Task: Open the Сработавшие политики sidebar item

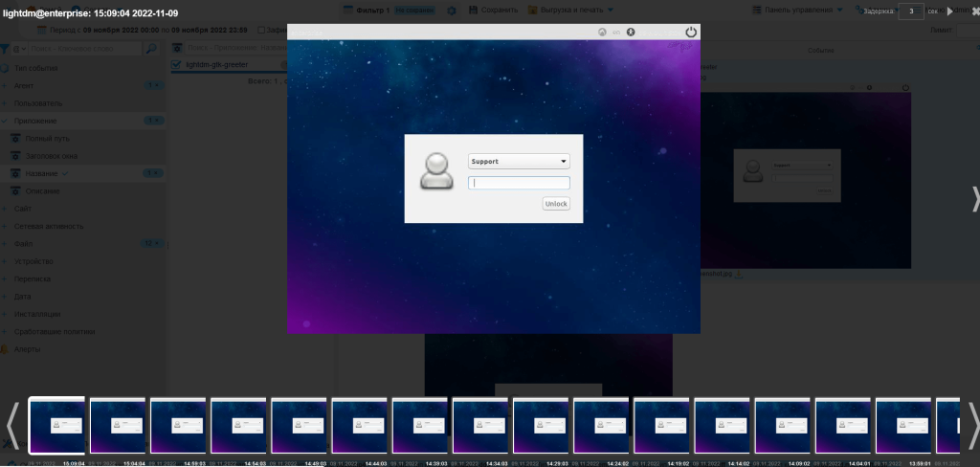Action: [x=55, y=331]
